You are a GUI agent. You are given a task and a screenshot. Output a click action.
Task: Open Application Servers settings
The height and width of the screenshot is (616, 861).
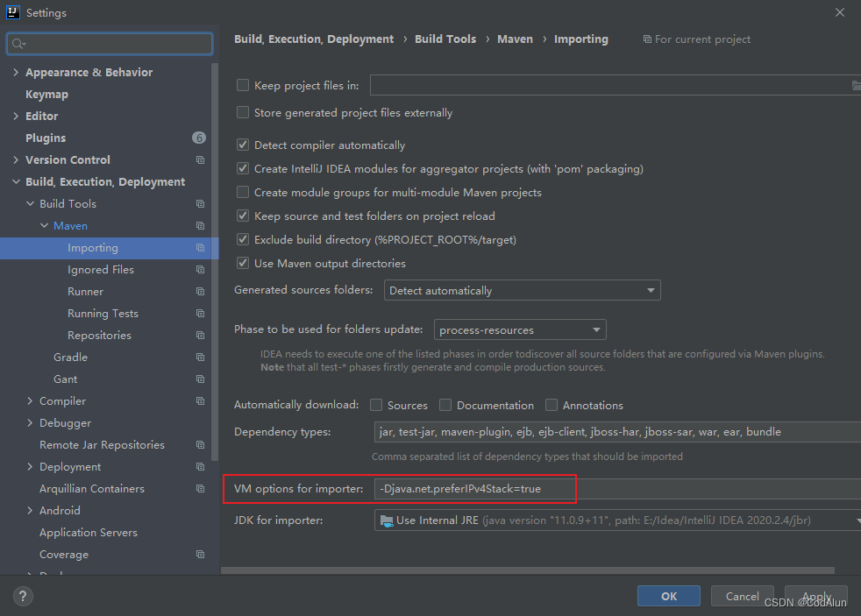89,533
